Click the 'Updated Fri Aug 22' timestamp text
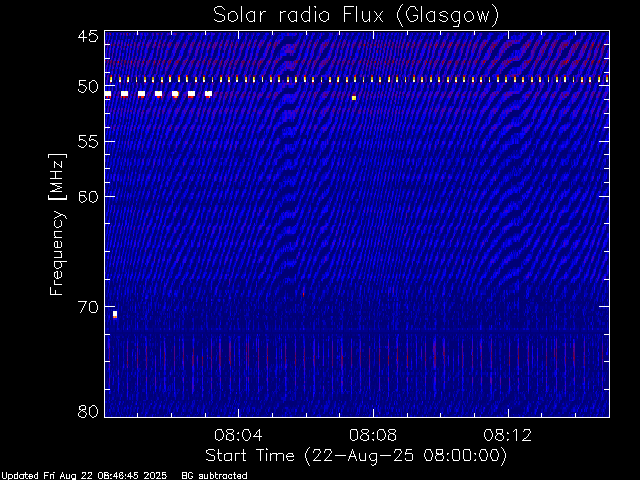Screen dimensions: 640x480 click(84, 476)
